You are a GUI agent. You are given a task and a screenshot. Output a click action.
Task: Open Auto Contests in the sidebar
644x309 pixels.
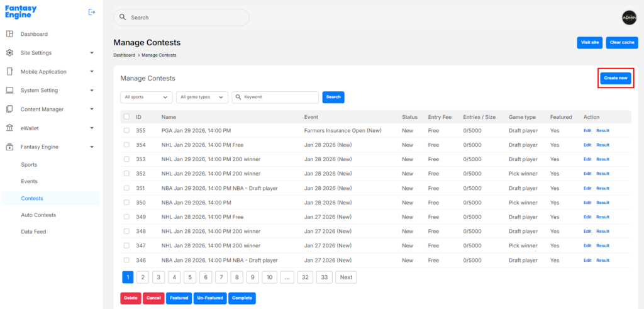pos(38,215)
